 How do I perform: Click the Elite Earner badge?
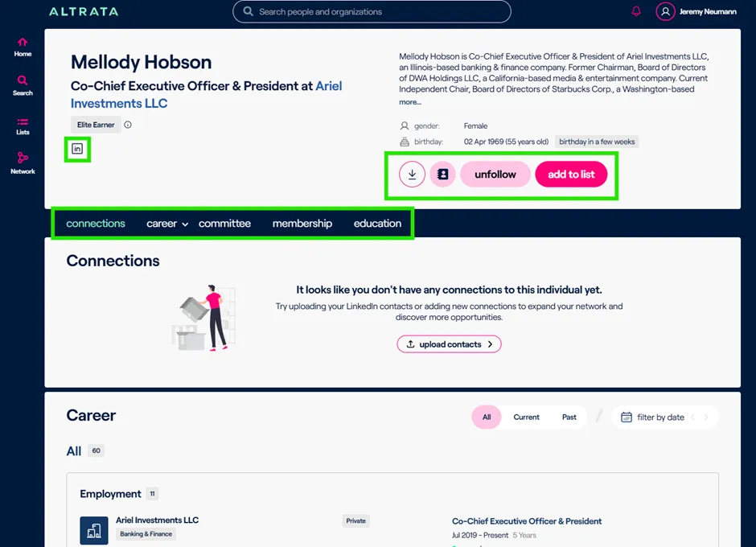point(96,125)
